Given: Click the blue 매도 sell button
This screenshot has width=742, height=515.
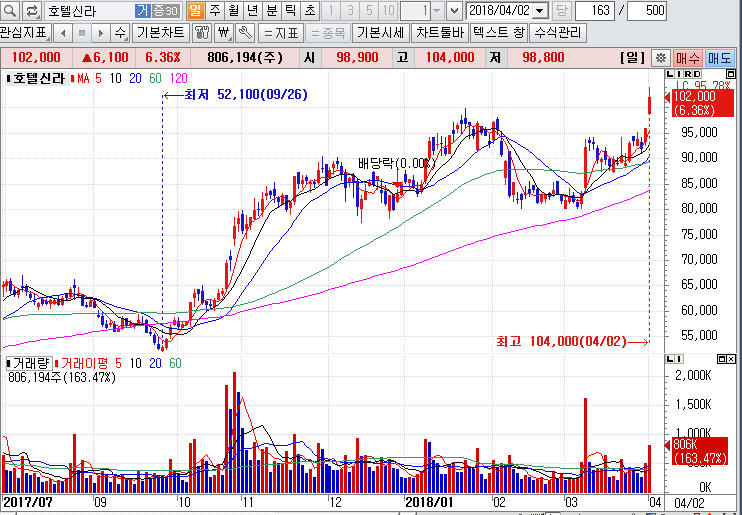Looking at the screenshot, I should 720,58.
